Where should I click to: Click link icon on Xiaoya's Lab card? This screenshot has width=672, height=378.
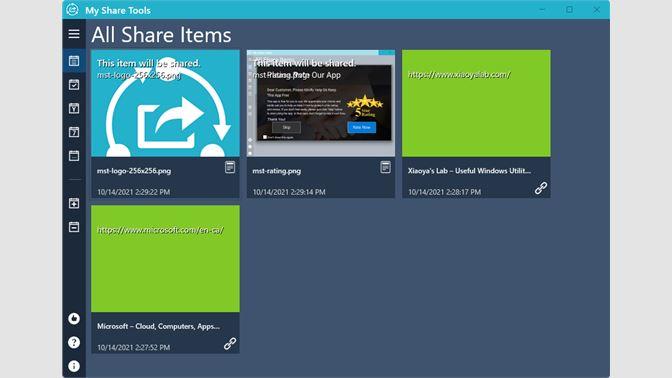pos(541,188)
